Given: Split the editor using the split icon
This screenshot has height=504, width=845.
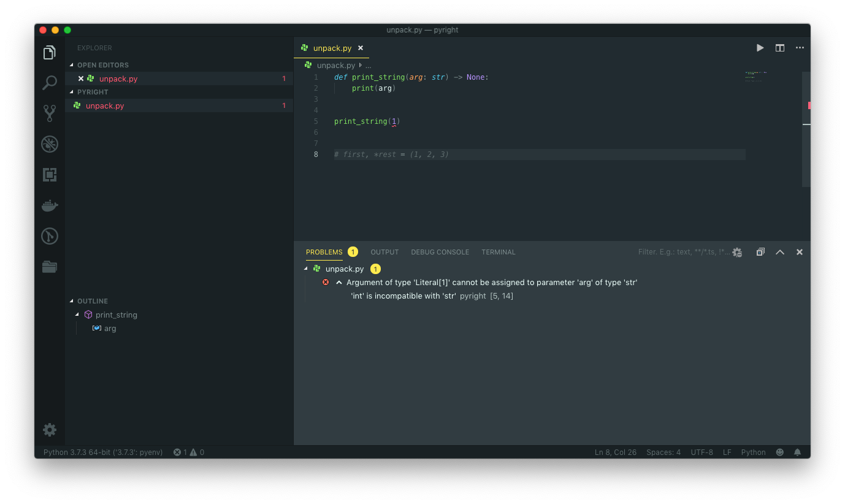Looking at the screenshot, I should click(779, 47).
